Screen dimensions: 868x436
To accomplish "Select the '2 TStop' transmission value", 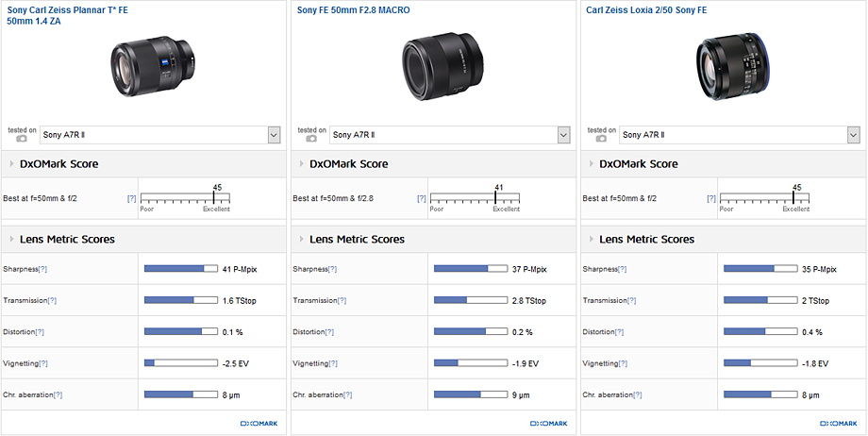I will click(x=816, y=301).
